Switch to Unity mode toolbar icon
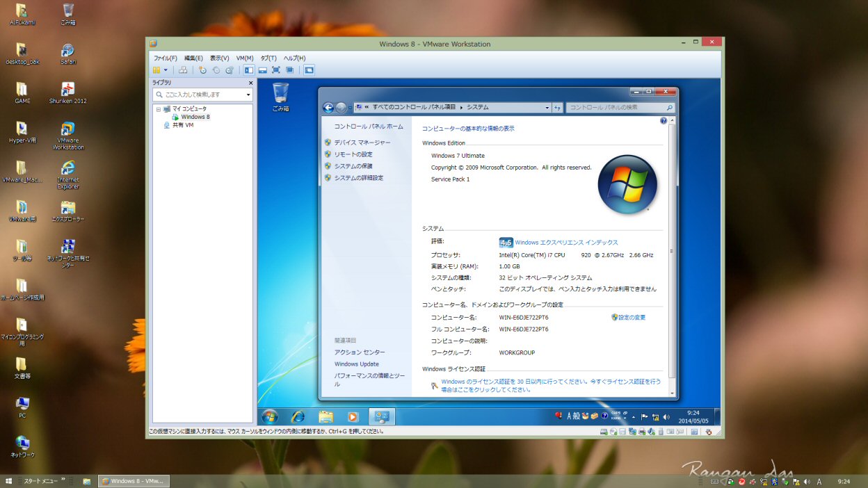868x488 pixels. point(289,70)
